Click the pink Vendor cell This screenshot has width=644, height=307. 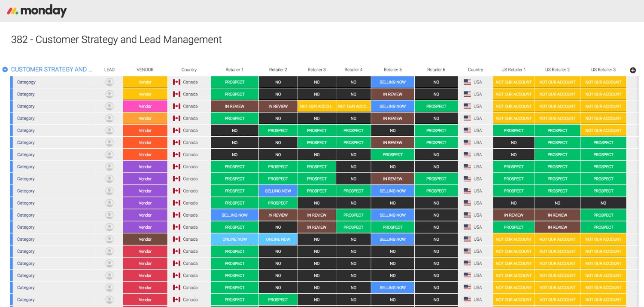click(145, 106)
